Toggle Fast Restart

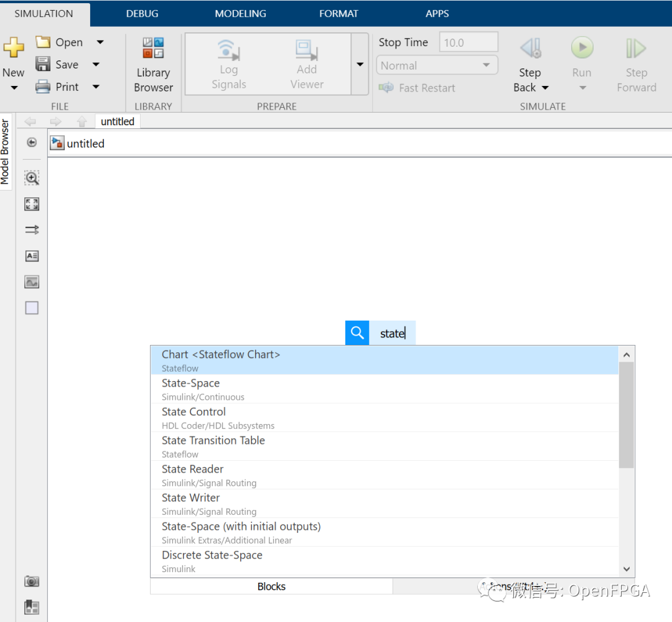(417, 88)
